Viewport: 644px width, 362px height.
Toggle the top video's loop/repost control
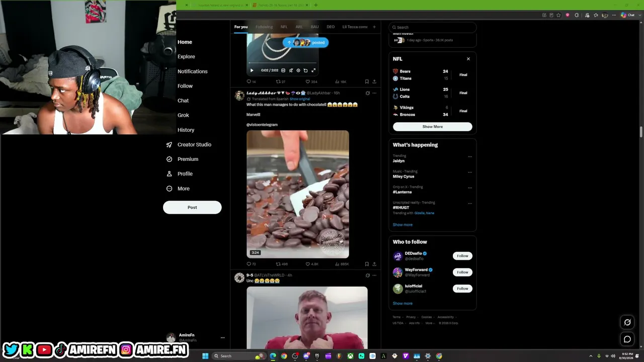(x=305, y=70)
